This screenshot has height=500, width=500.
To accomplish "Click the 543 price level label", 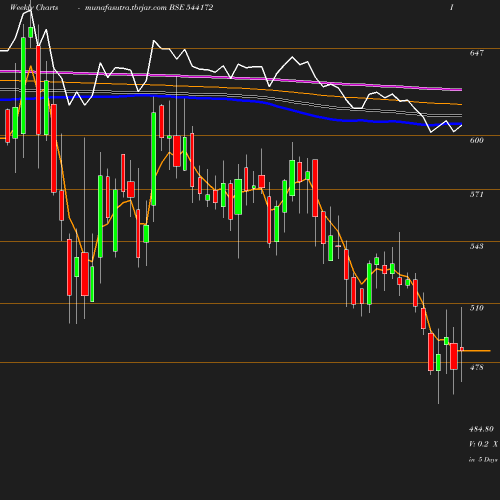I will click(x=476, y=246).
